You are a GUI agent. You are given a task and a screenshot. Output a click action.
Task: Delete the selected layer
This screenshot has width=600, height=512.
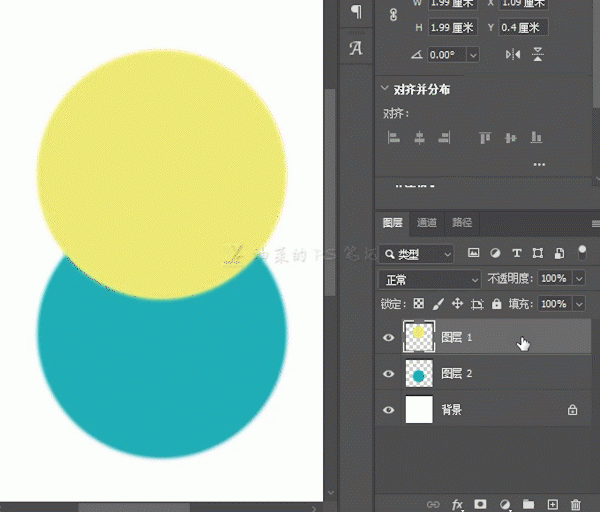576,504
